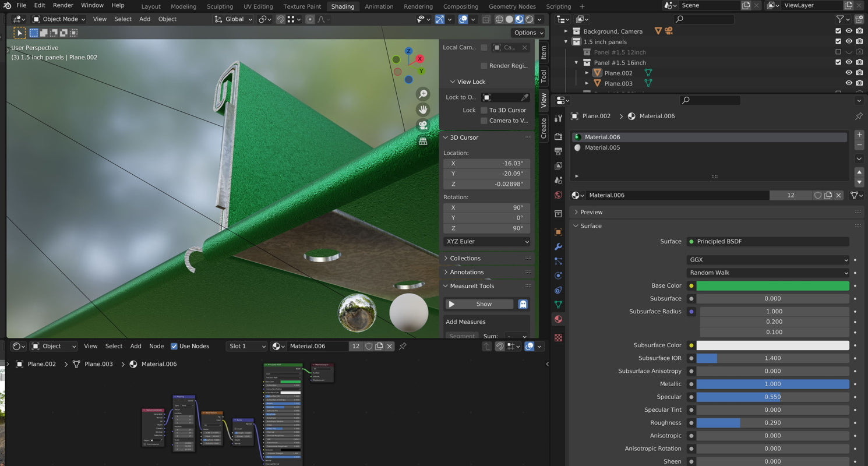The image size is (868, 466).
Task: Select Material.005 in the material slot list
Action: coord(602,148)
